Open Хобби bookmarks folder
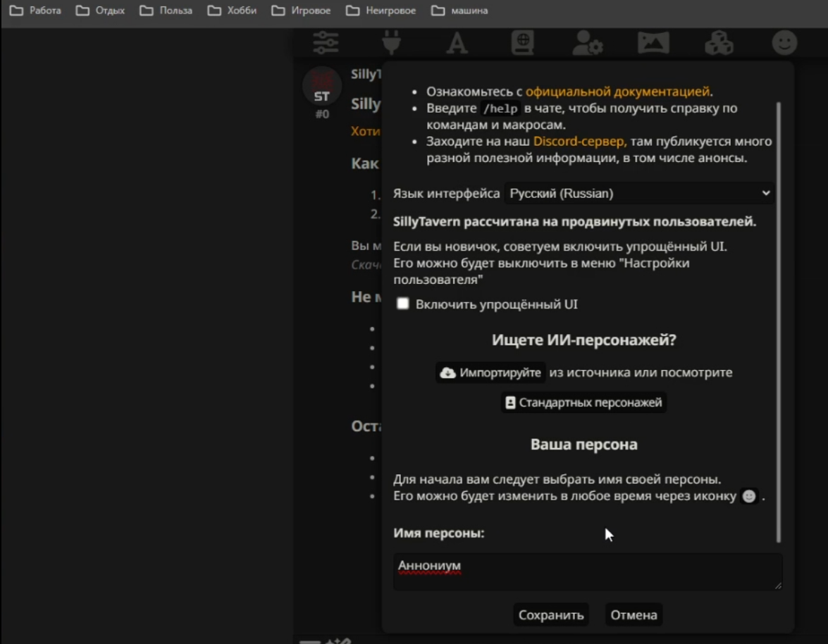 point(232,11)
